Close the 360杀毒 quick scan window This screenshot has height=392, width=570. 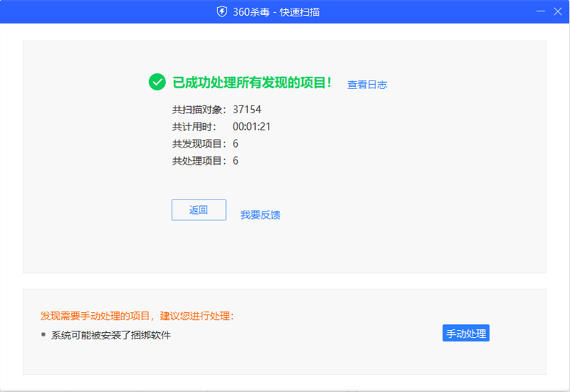[559, 11]
